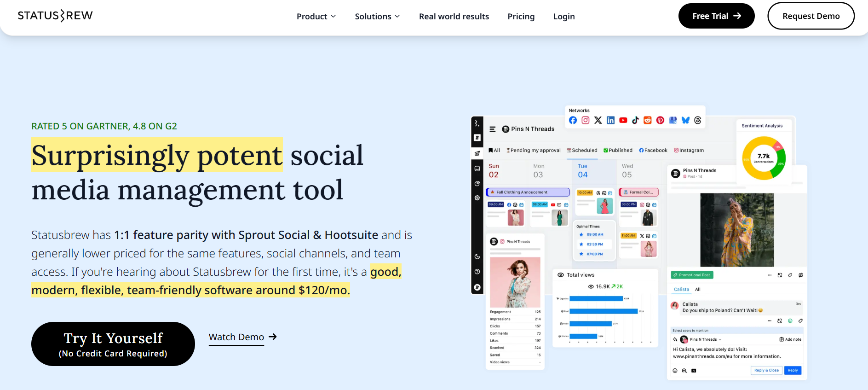868x390 pixels.
Task: Click the Statusbrew logo icon atop sidebar
Action: coord(477,123)
